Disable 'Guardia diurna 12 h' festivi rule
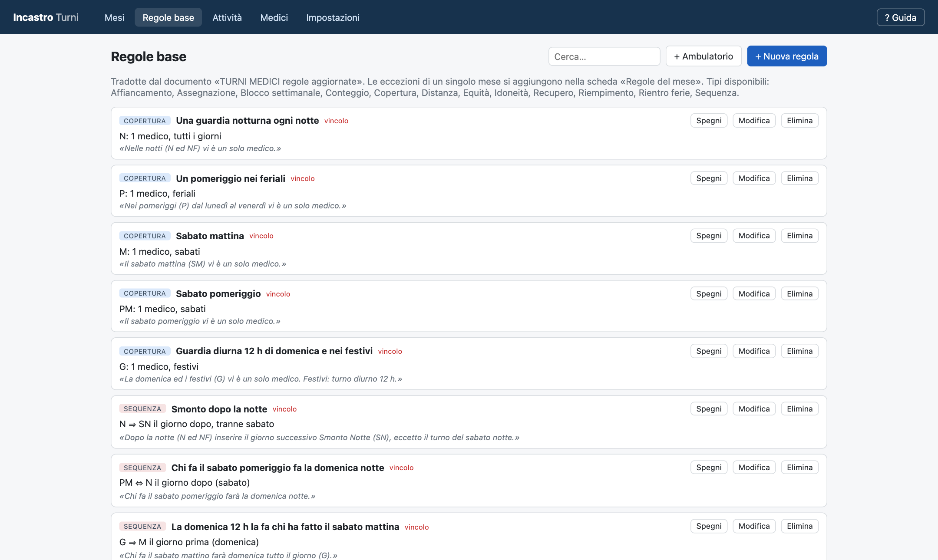 (x=709, y=351)
